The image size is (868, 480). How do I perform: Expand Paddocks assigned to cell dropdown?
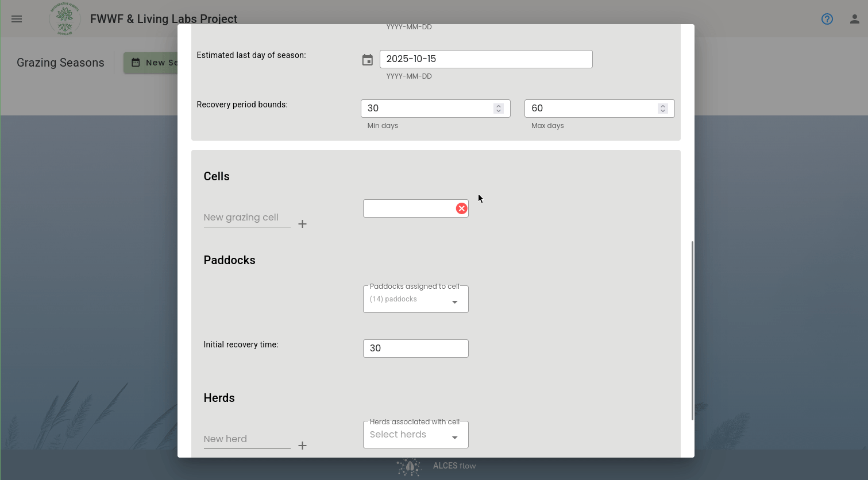pyautogui.click(x=416, y=299)
